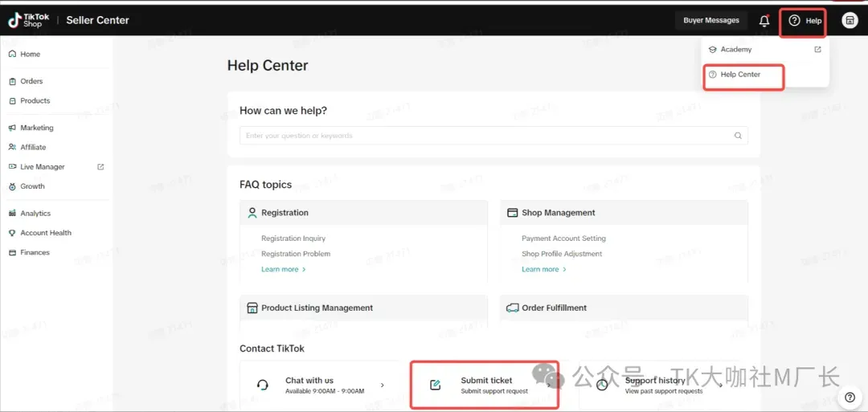The image size is (868, 412).
Task: Click the Order Fulfillment heading
Action: pos(554,308)
